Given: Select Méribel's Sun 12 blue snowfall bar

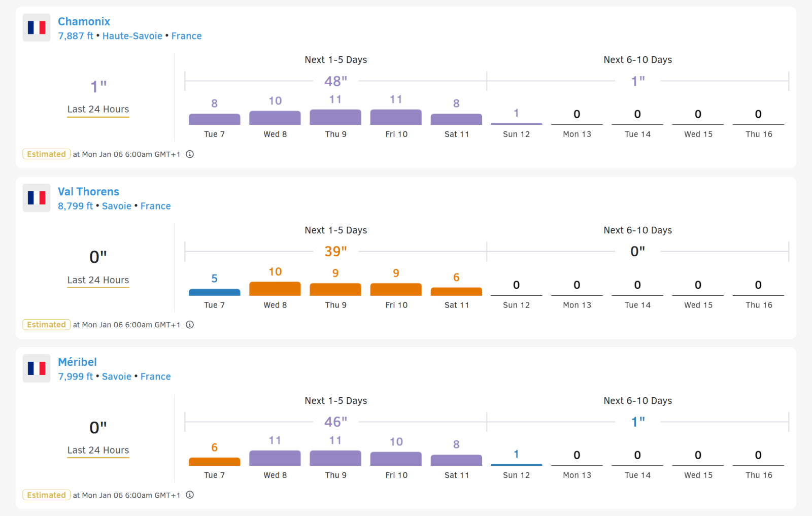Looking at the screenshot, I should 517,465.
